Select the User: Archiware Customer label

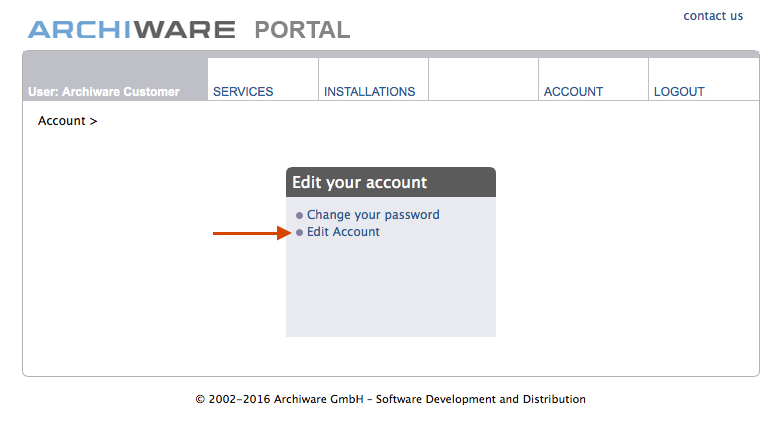coord(104,92)
